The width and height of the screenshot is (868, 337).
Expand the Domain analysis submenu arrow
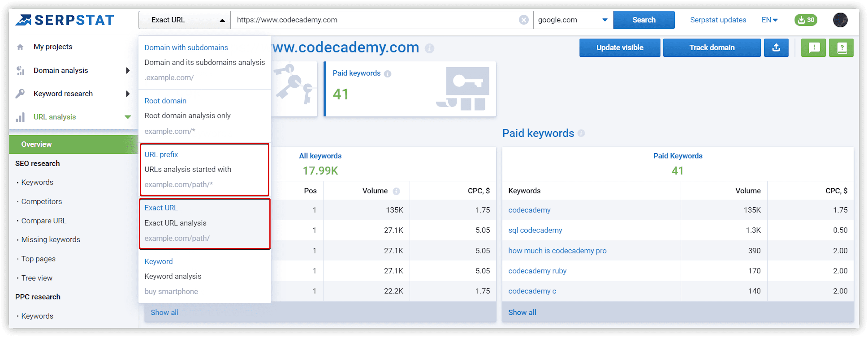point(128,71)
